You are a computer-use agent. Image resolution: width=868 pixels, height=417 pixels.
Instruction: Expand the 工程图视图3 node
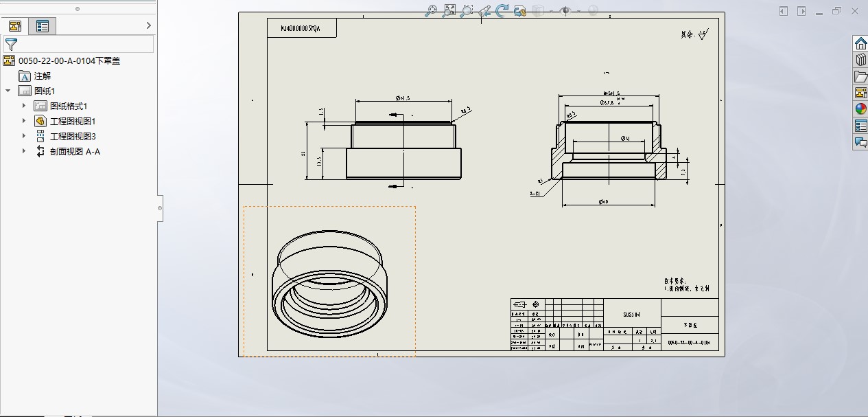24,136
